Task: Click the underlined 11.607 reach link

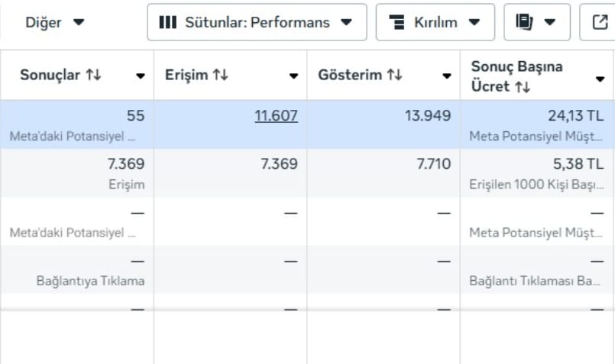Action: click(x=276, y=115)
